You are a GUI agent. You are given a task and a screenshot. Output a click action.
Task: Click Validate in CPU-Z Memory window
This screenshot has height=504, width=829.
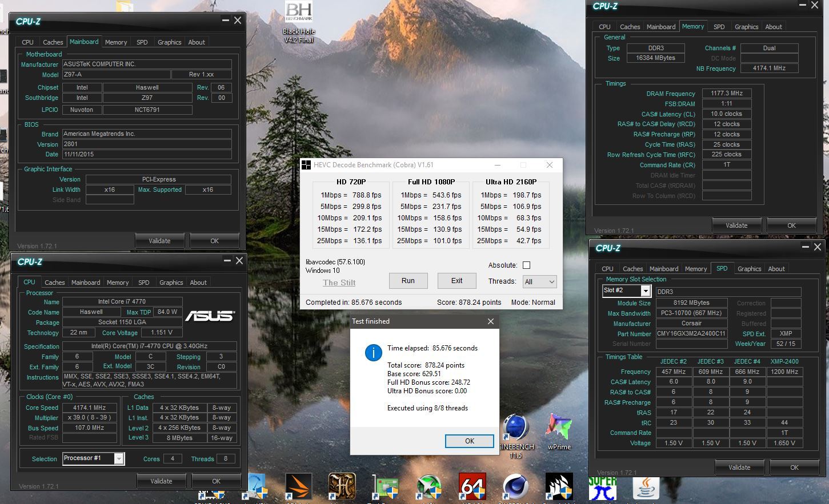click(736, 225)
